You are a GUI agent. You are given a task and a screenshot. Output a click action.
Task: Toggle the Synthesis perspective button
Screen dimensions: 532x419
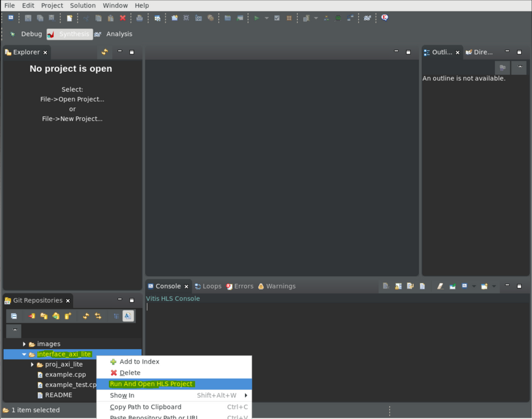(69, 34)
